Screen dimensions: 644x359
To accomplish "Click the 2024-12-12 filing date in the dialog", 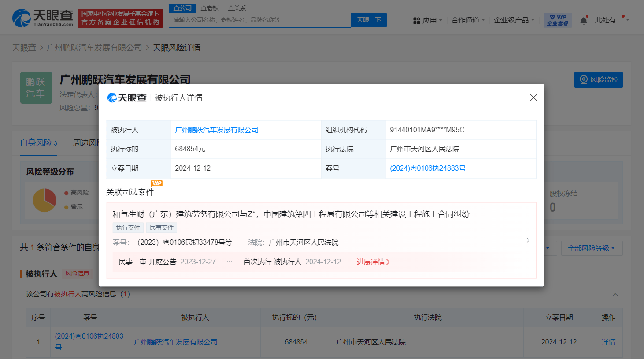I will [x=193, y=168].
